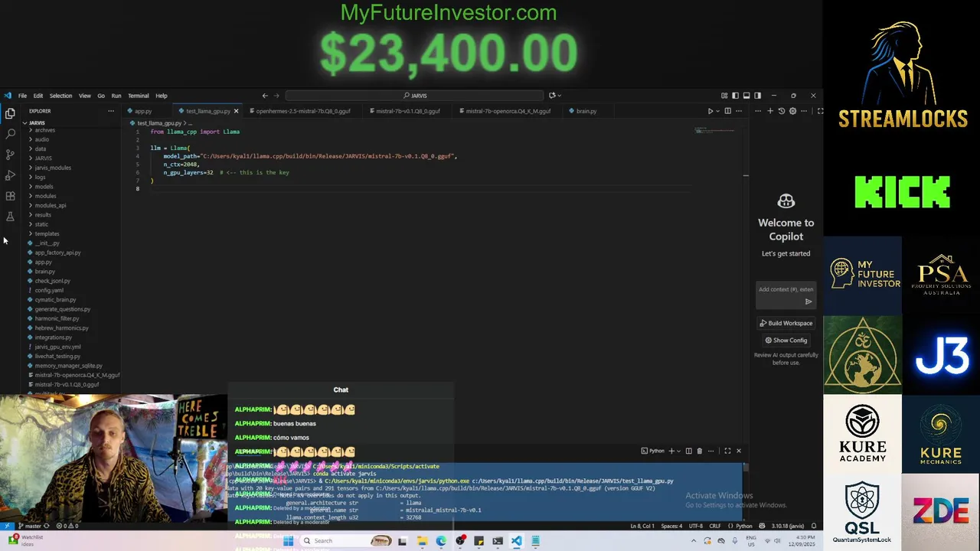This screenshot has width=980, height=551.
Task: Click the Windows Start button
Action: (x=288, y=541)
